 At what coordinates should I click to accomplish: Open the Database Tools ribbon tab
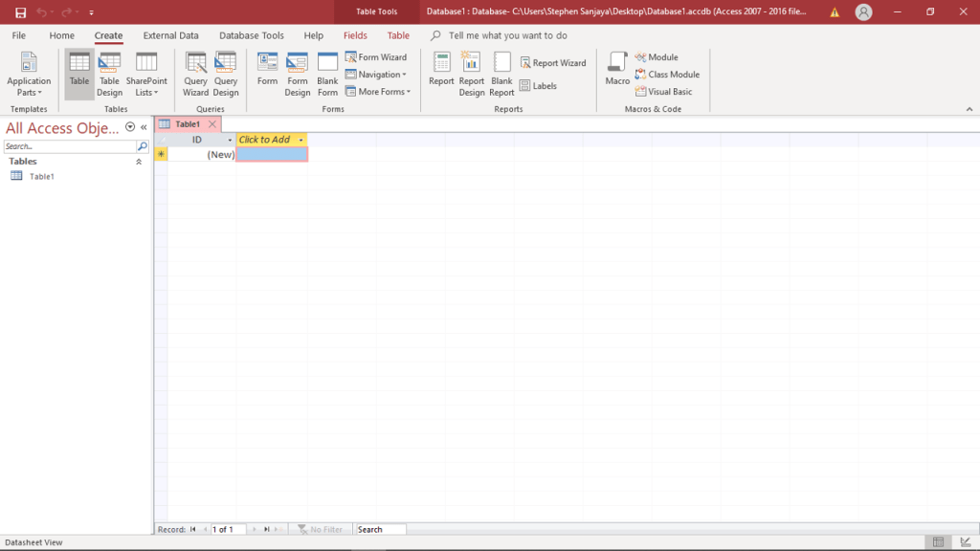tap(251, 35)
